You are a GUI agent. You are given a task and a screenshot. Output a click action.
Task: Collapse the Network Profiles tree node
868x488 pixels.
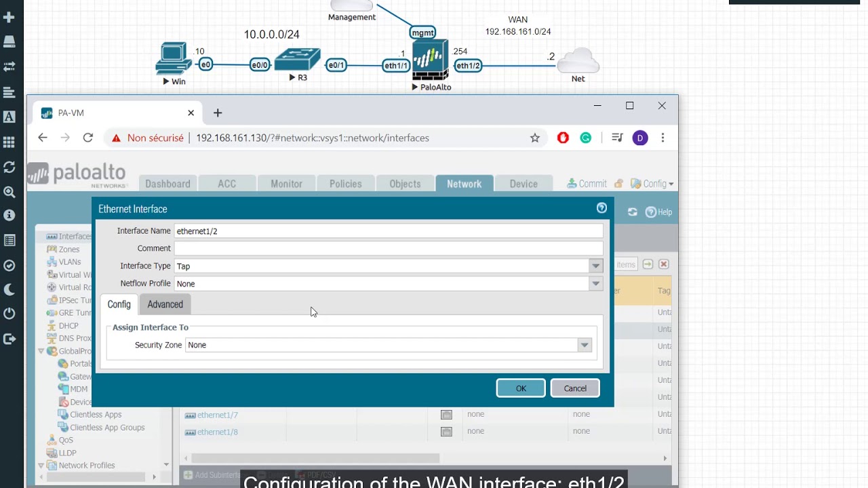tap(41, 466)
